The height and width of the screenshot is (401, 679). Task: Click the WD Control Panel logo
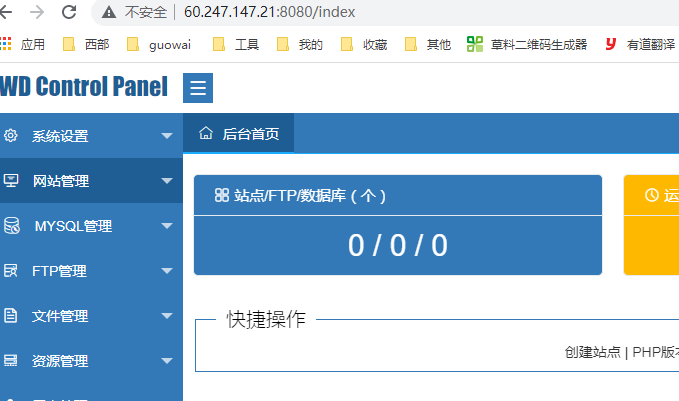(84, 87)
